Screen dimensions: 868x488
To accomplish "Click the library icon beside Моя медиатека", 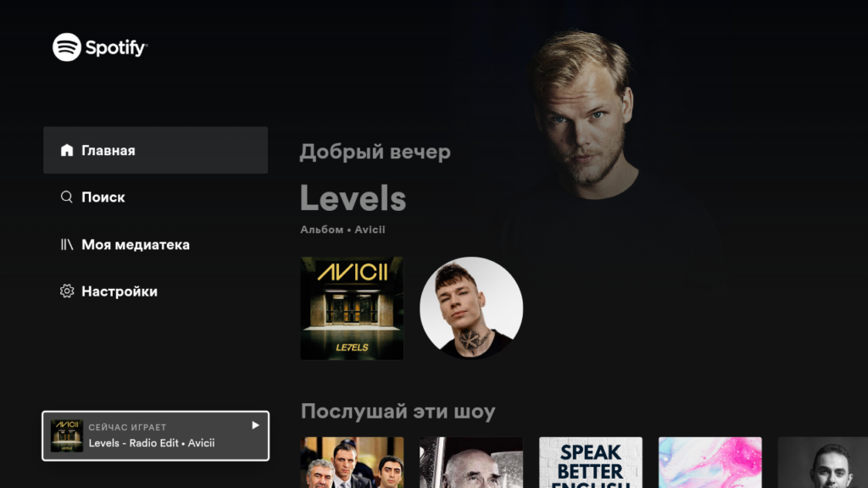I will point(66,245).
